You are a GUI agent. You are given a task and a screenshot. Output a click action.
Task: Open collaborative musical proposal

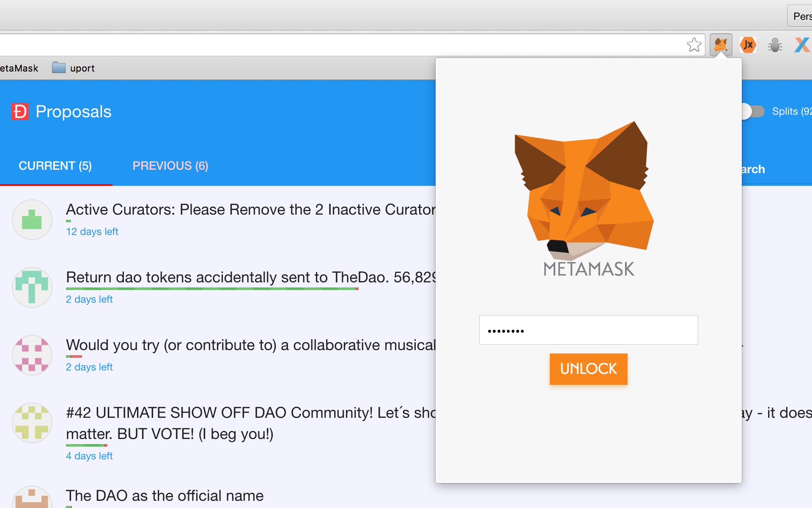coord(251,345)
